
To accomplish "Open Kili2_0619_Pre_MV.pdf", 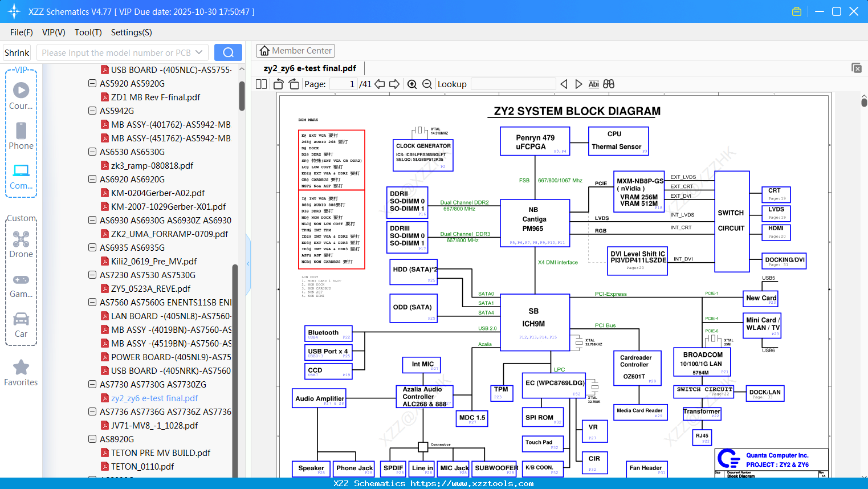I will pos(154,261).
